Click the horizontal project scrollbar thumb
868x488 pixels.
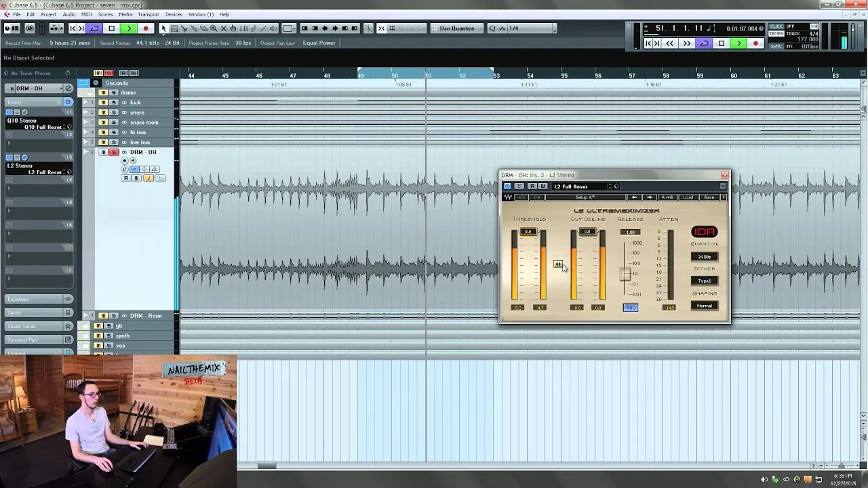267,466
